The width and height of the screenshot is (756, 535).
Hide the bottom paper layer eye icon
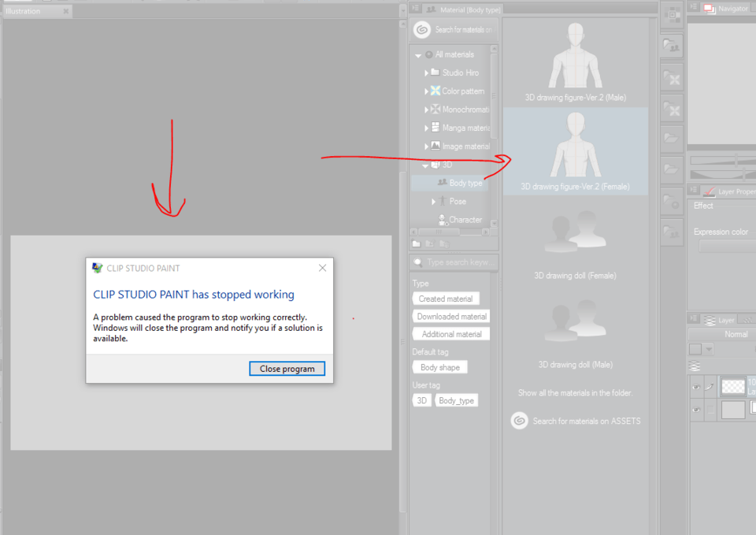(695, 410)
